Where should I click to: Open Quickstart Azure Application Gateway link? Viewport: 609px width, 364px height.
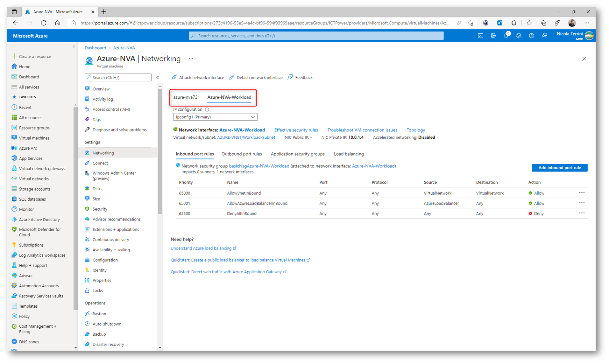pos(229,272)
